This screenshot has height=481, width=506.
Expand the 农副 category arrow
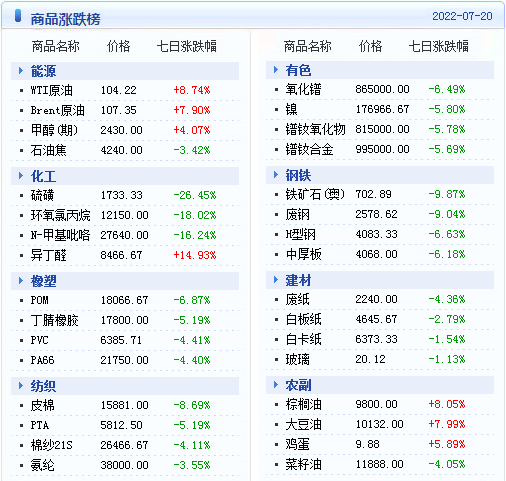click(276, 385)
